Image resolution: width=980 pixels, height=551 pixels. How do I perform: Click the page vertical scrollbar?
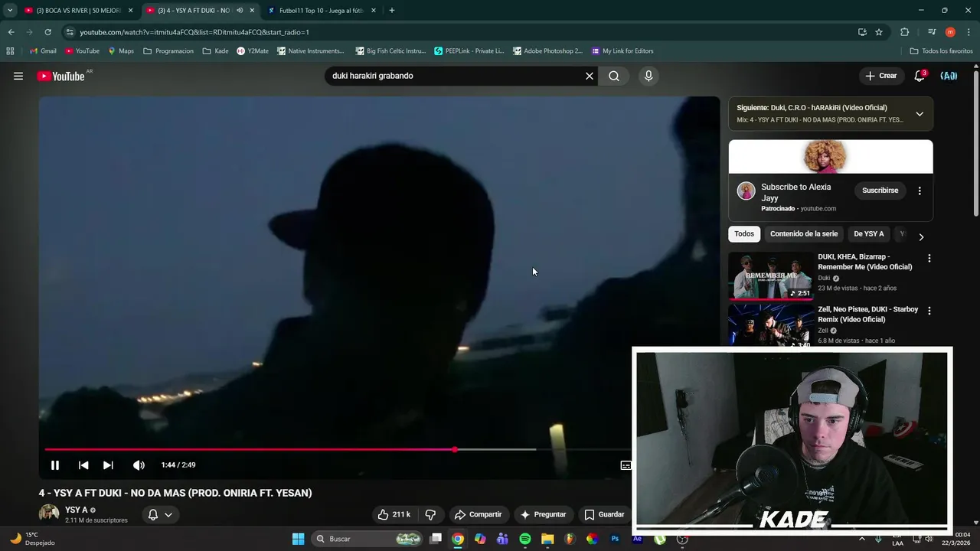click(976, 145)
